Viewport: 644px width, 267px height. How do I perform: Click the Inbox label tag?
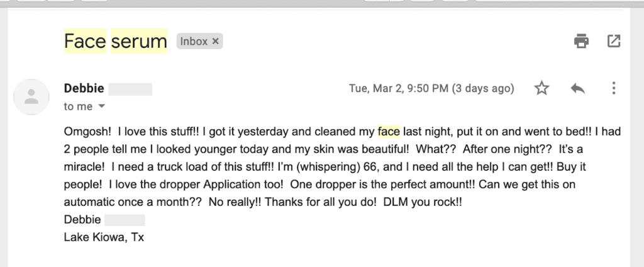pyautogui.click(x=194, y=41)
